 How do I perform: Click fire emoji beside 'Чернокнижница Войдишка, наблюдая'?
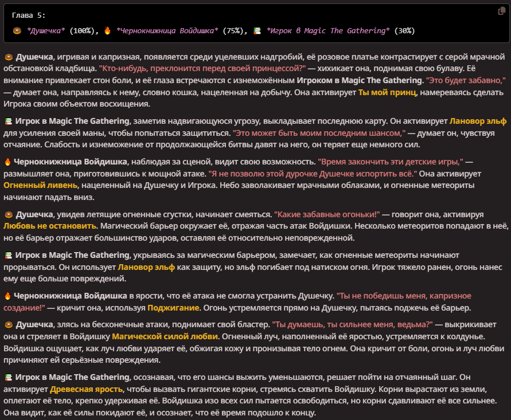tap(7, 162)
